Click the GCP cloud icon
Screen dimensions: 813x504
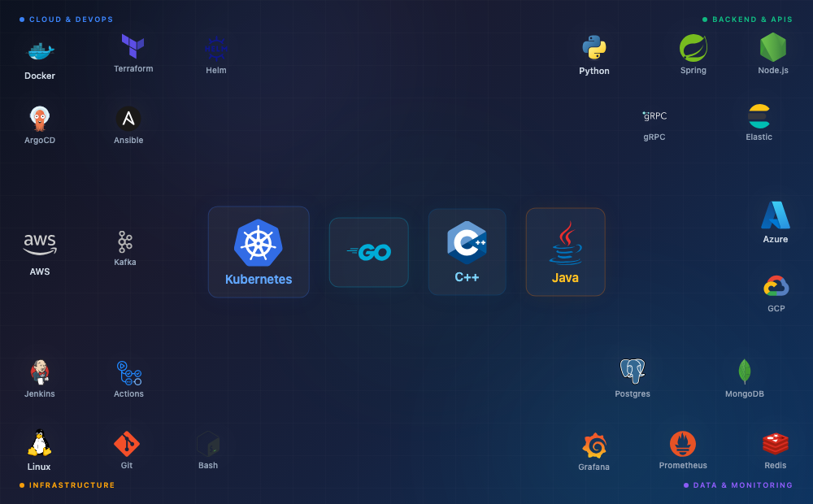pyautogui.click(x=776, y=286)
